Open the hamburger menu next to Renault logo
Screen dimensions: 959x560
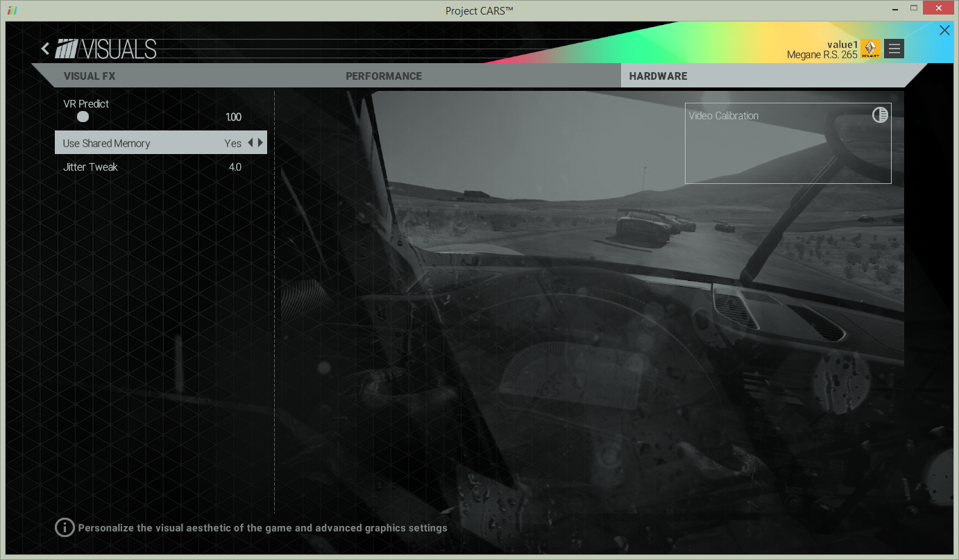coord(894,49)
